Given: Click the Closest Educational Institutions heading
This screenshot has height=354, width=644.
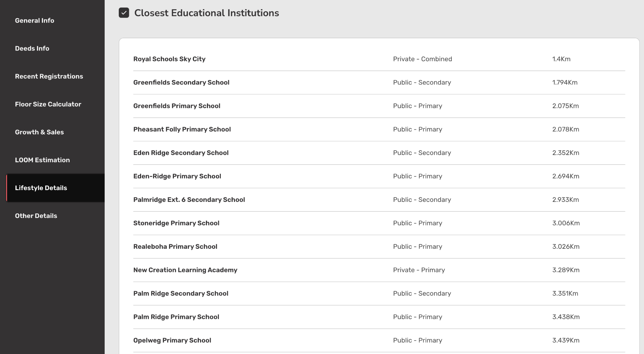Looking at the screenshot, I should pyautogui.click(x=206, y=13).
